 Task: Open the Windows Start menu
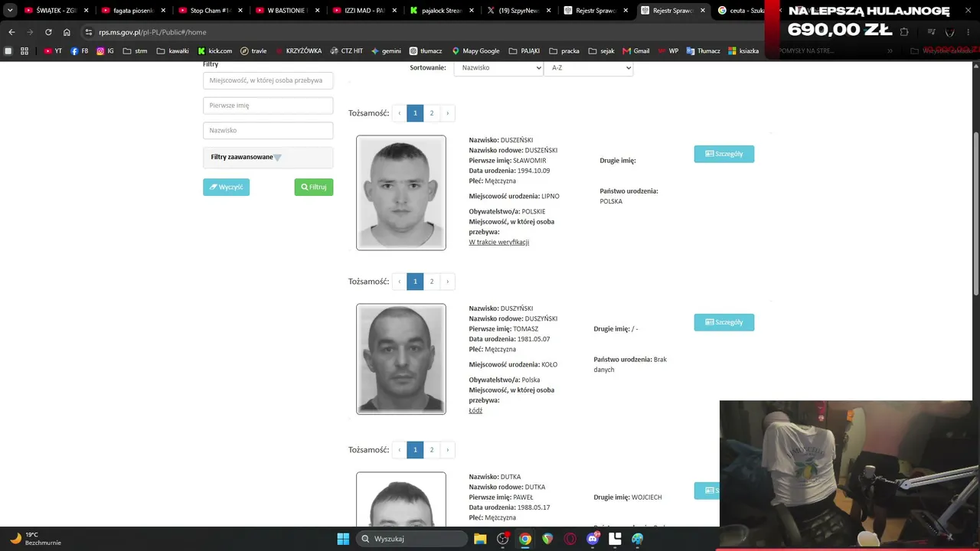point(343,539)
